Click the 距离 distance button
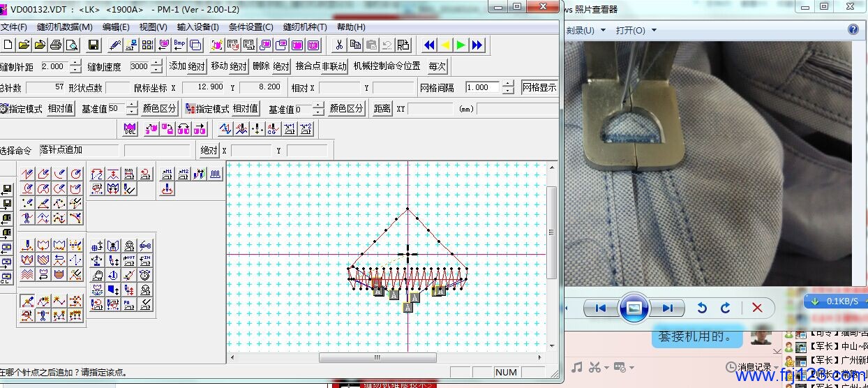 tap(382, 109)
